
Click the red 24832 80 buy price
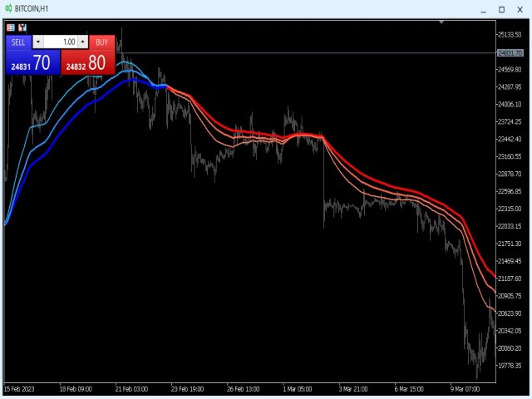[x=88, y=62]
